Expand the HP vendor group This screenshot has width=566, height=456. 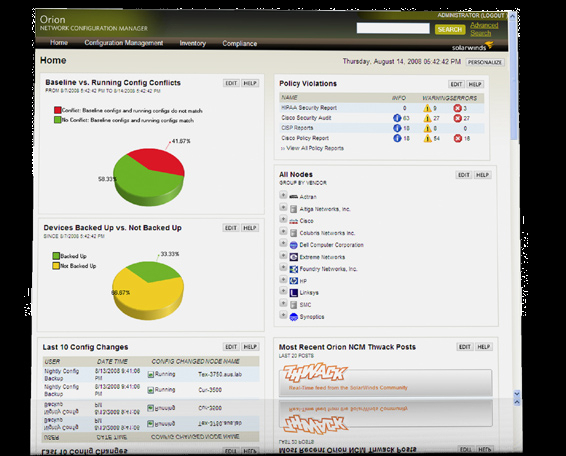click(x=283, y=279)
